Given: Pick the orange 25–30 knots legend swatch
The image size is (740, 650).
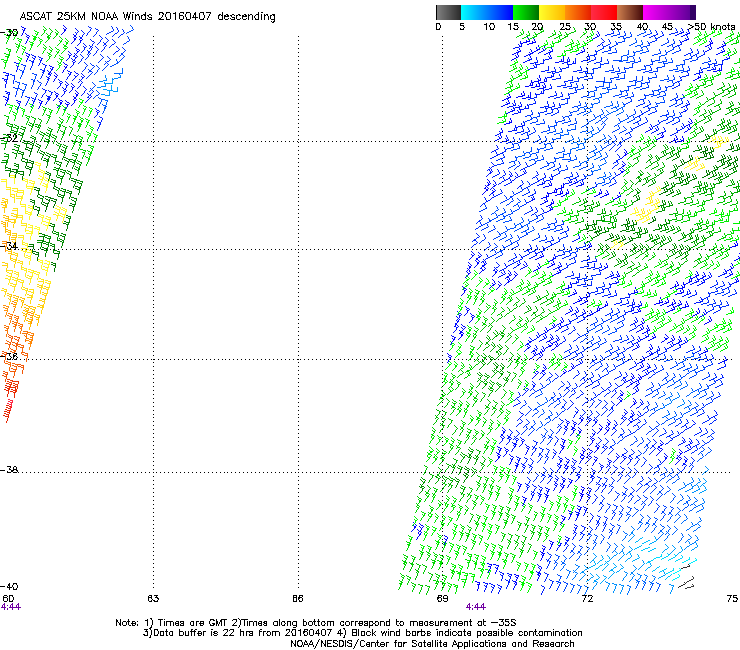Looking at the screenshot, I should [x=578, y=12].
